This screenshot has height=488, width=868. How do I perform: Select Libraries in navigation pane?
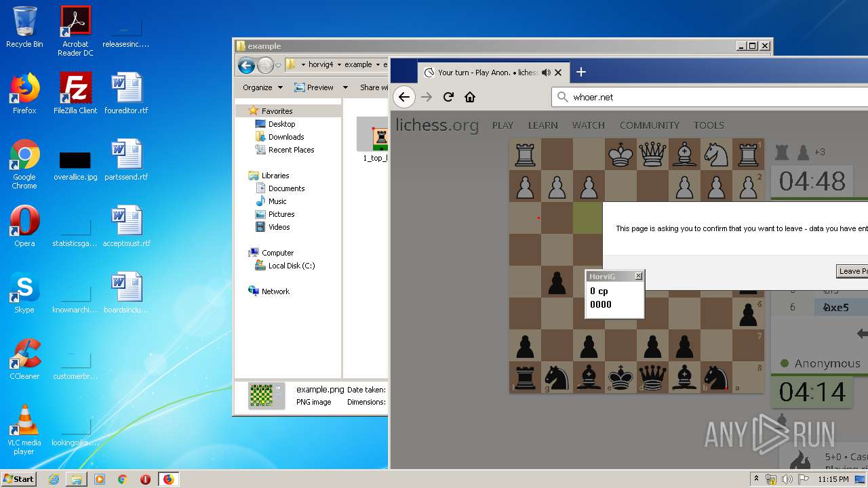tap(275, 175)
